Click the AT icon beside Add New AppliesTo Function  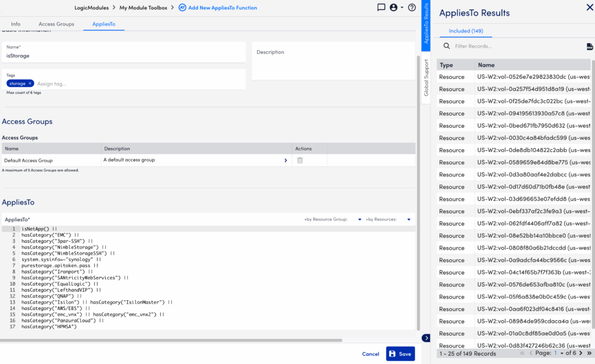tap(183, 7)
